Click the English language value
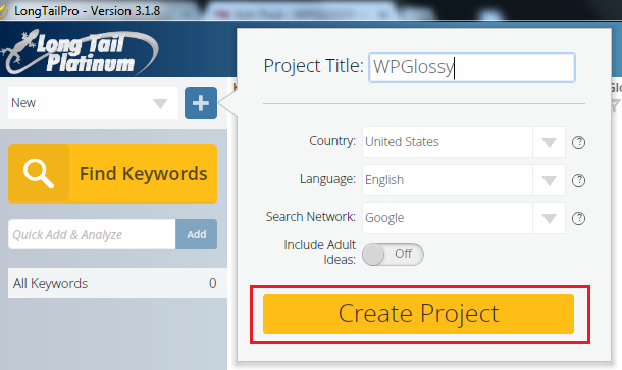This screenshot has width=622, height=370. (384, 180)
